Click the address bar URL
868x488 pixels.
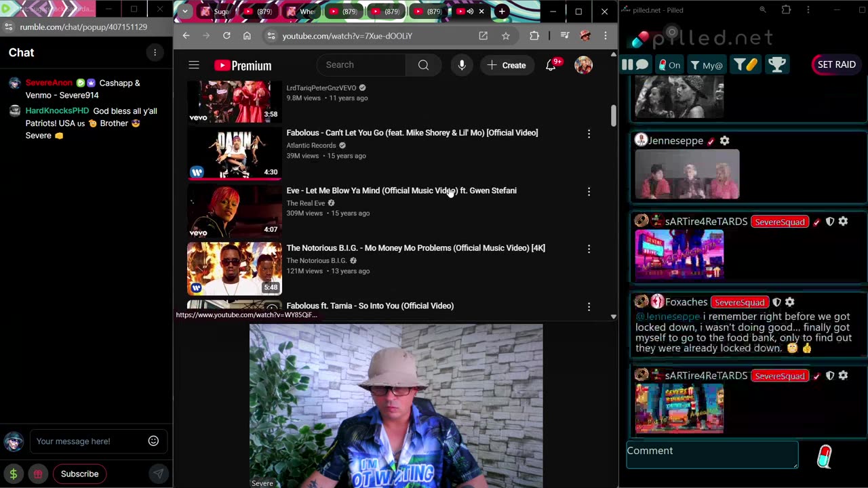(347, 36)
